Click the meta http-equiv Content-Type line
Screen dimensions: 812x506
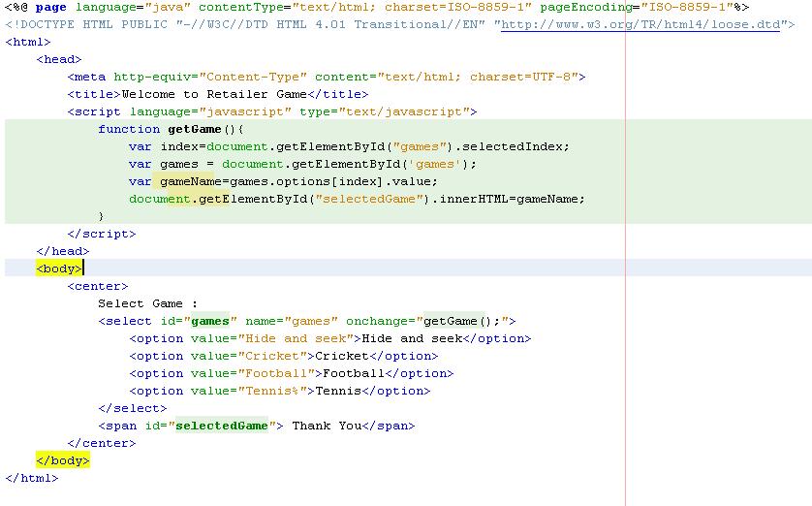point(327,77)
